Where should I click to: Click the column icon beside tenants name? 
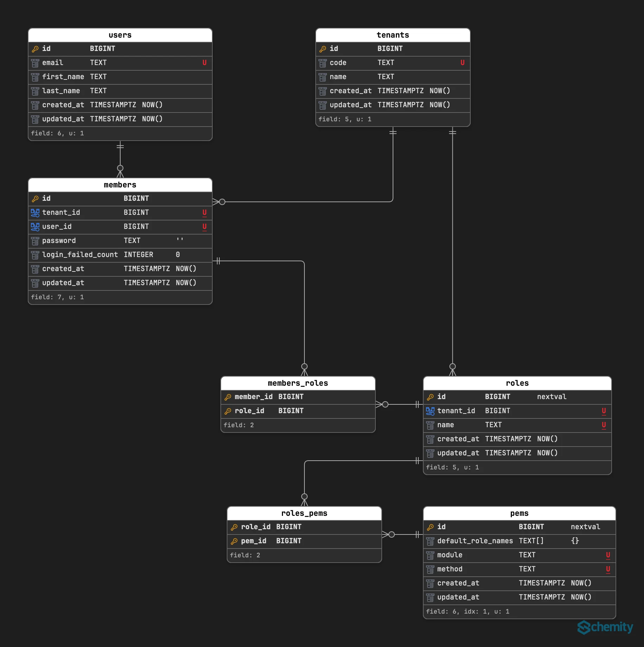tap(323, 77)
